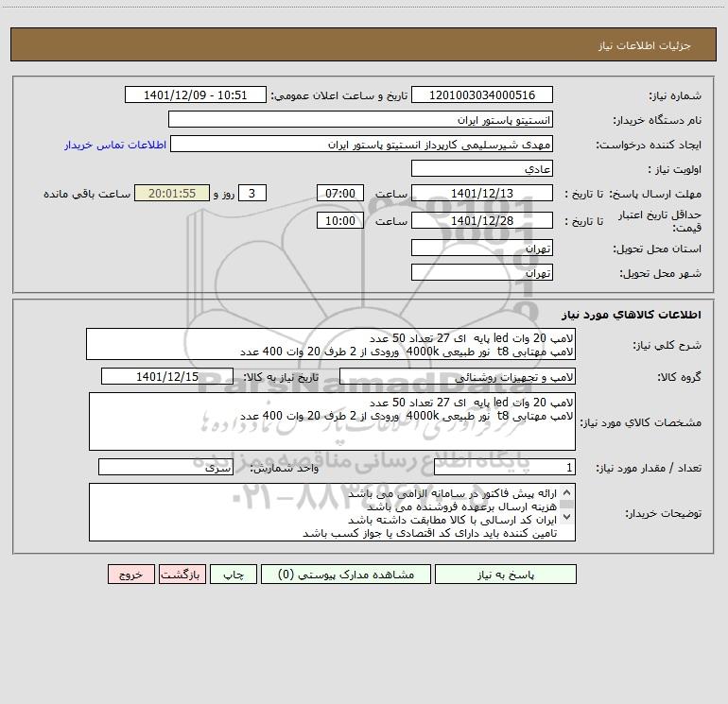Screen dimensions: 728x704
Task: Click text ساعت باقی مانده
Action: (87, 194)
